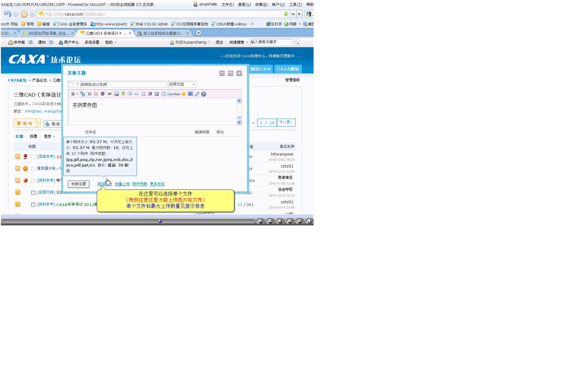Click the insert hyperlink icon
588x368 pixels.
[110, 94]
